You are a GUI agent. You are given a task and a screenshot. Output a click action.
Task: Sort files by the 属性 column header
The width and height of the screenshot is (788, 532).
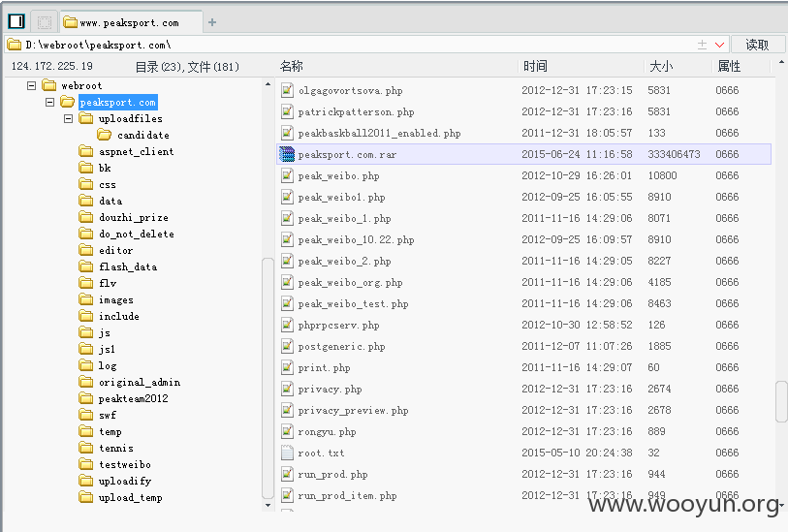729,66
